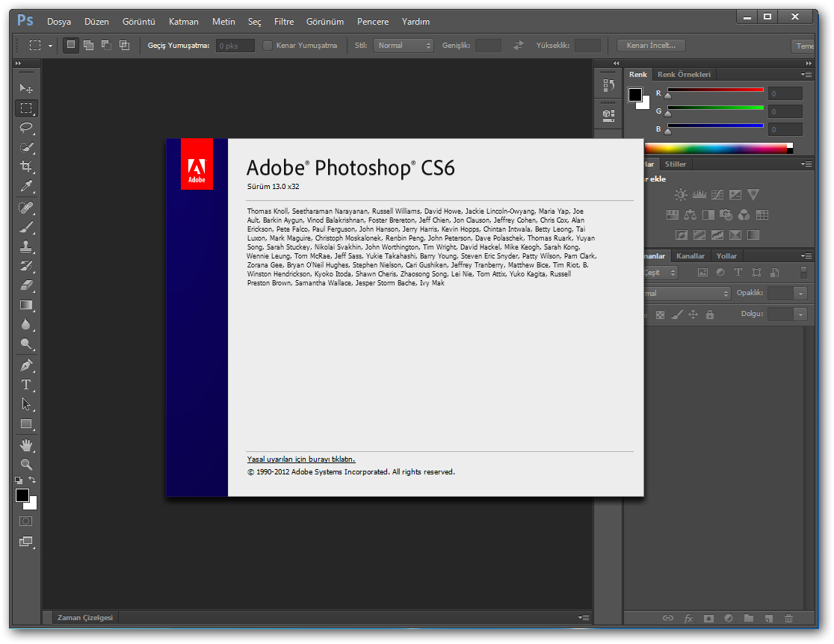
Task: Toggle lock layer position
Action: pyautogui.click(x=693, y=315)
